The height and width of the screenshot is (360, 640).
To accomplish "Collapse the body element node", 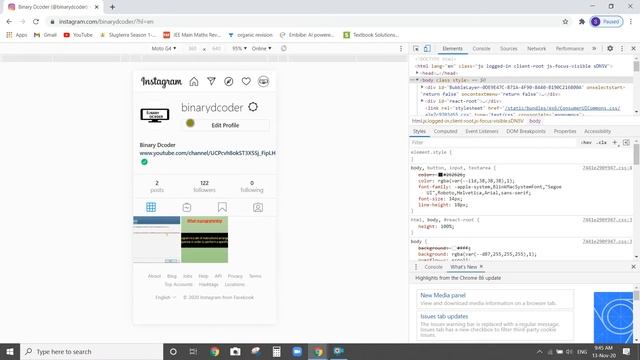I will point(418,80).
